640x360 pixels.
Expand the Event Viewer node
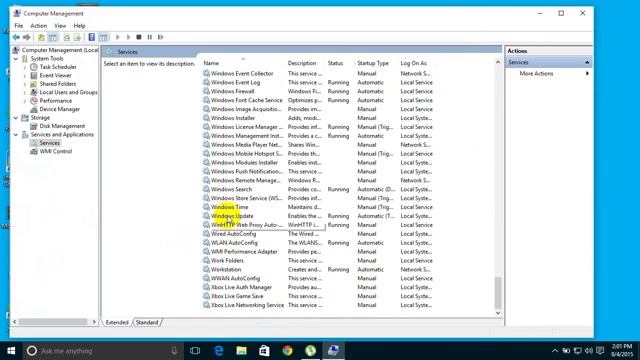click(24, 76)
